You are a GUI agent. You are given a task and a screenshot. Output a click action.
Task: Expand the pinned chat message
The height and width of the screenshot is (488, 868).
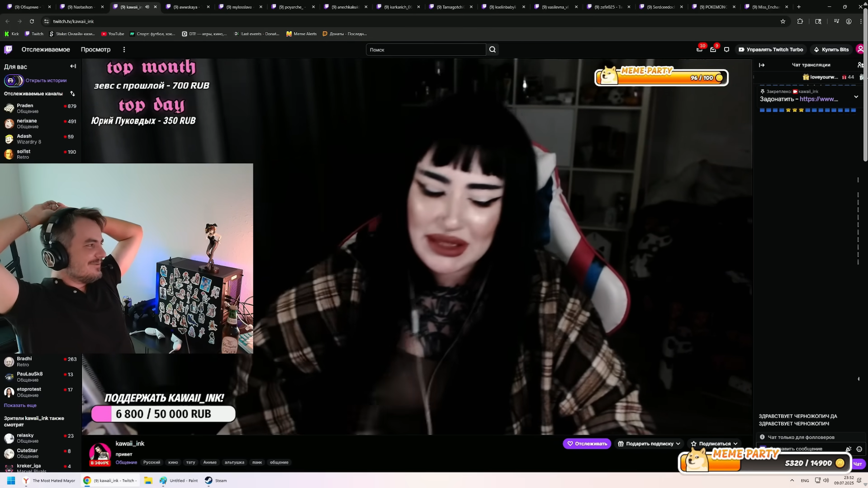tap(856, 97)
